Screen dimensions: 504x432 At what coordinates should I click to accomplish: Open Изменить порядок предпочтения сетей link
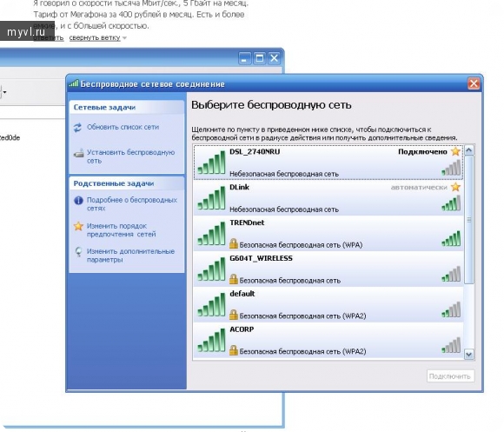[121, 230]
